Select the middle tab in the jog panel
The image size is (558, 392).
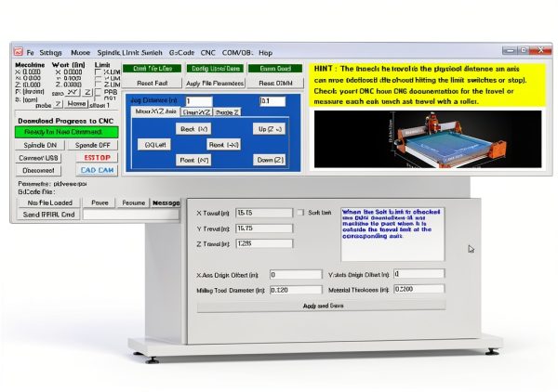197,112
